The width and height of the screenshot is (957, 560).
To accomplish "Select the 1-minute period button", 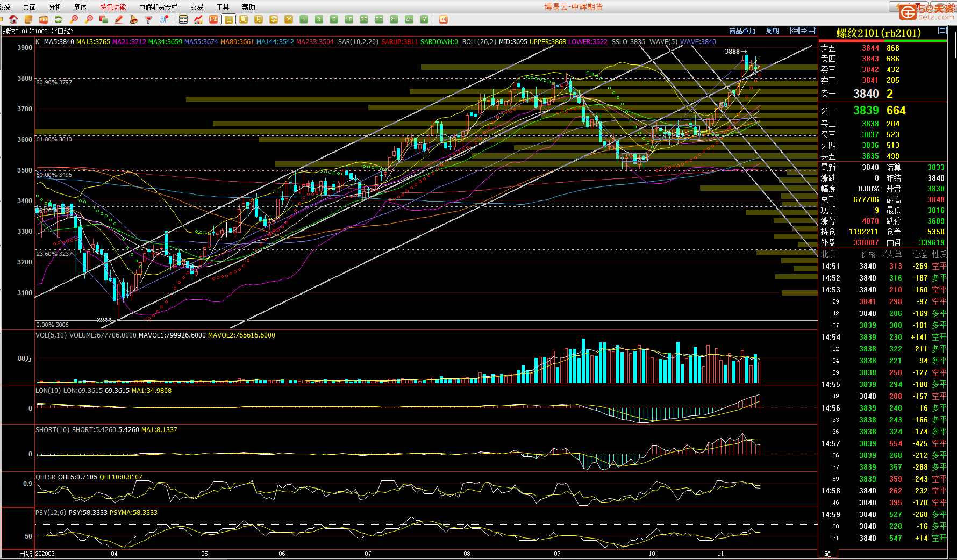I will (304, 19).
